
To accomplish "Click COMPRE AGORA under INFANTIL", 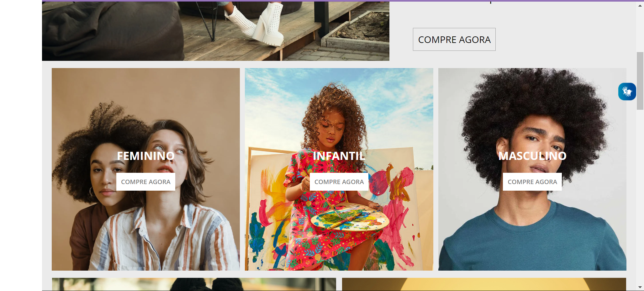I will point(339,182).
